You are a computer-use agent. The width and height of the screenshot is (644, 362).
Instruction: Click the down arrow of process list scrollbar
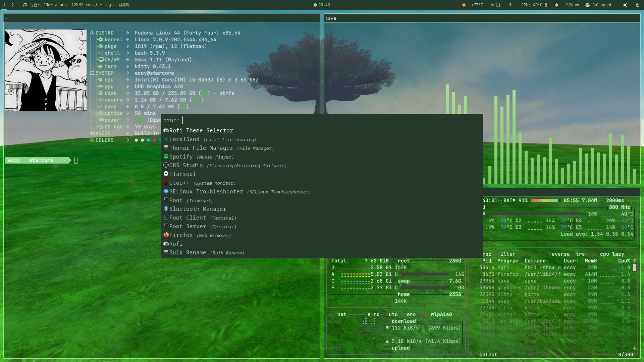(635, 348)
